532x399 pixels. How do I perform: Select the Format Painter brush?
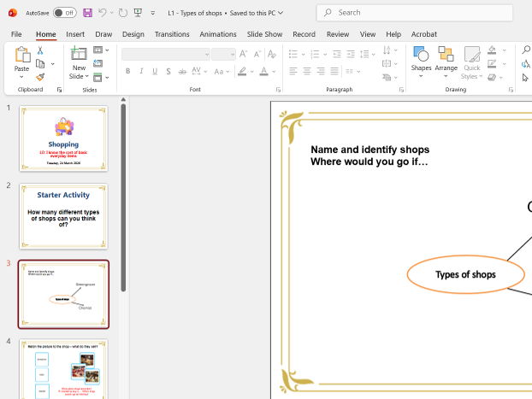click(x=40, y=77)
